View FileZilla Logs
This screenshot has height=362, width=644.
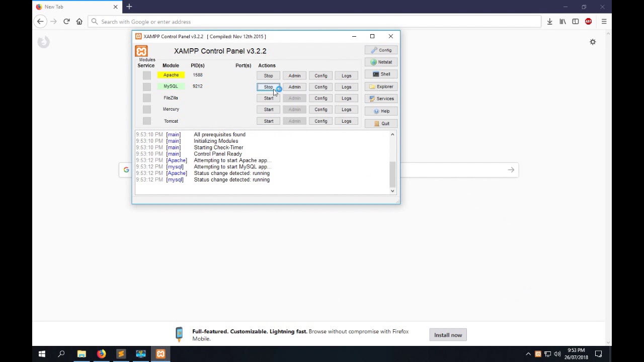point(346,99)
